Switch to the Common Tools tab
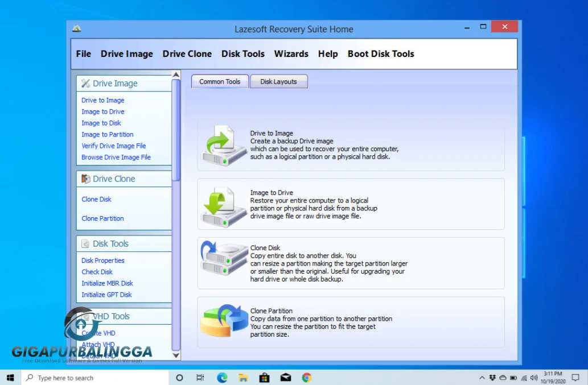This screenshot has width=588, height=385. (x=220, y=81)
